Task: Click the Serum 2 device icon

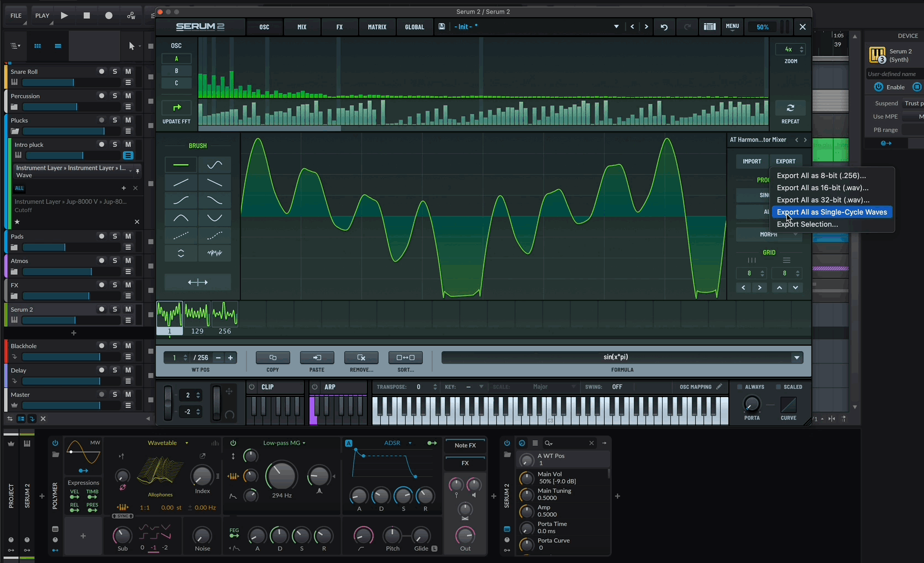Action: point(878,55)
